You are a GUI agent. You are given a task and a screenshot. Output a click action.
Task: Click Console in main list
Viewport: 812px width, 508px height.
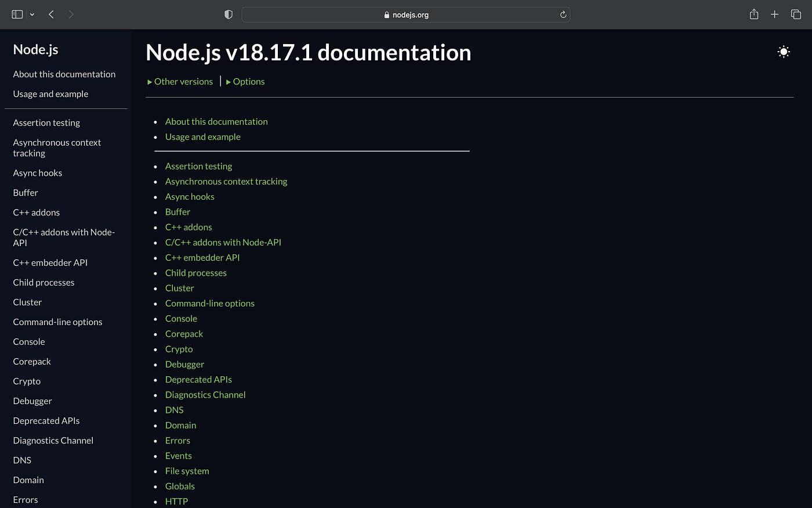pyautogui.click(x=181, y=319)
